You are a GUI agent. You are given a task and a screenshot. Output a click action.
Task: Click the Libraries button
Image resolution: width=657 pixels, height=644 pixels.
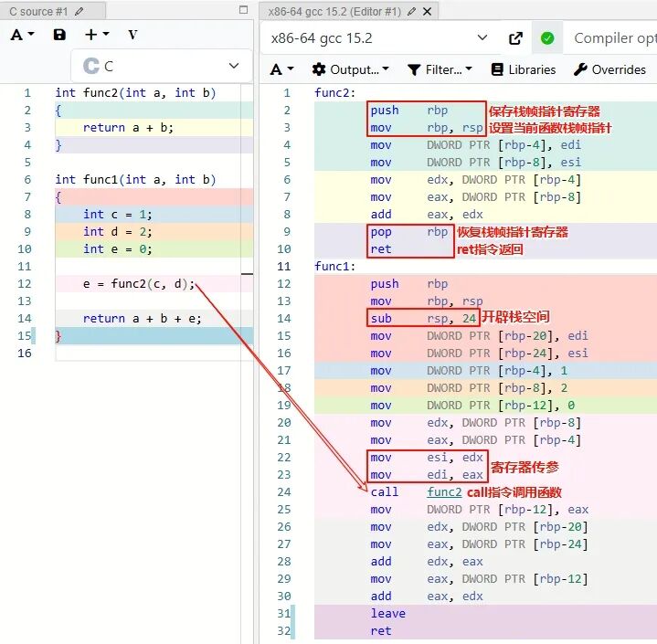(524, 69)
